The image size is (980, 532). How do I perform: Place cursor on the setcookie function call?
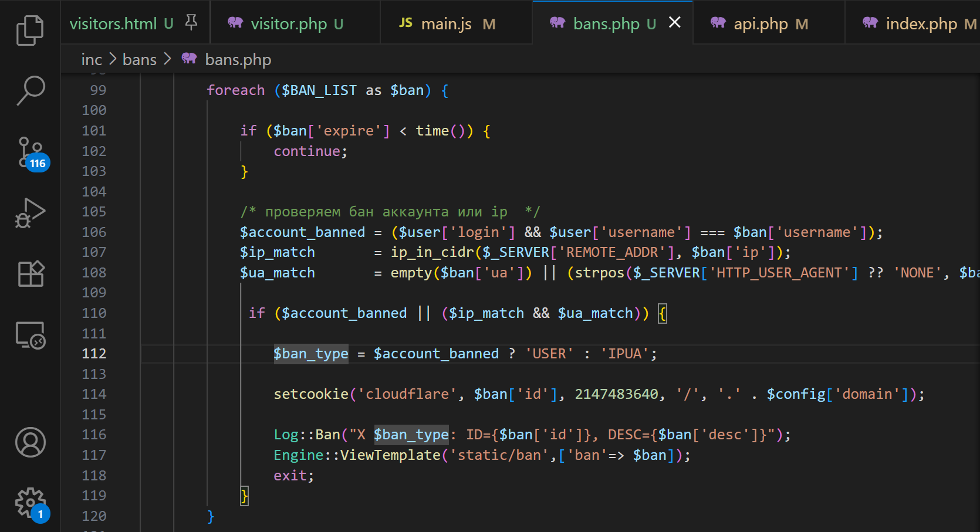pyautogui.click(x=311, y=394)
